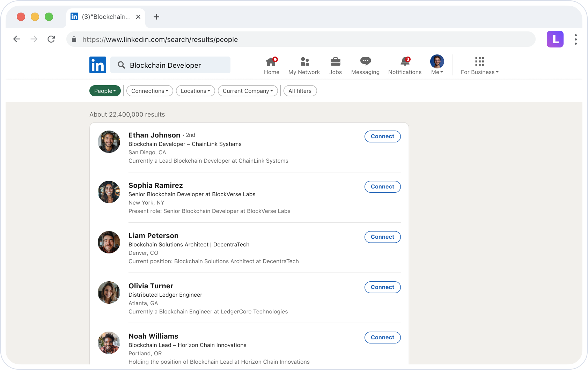The width and height of the screenshot is (588, 370).
Task: Click the My Network icon
Action: (x=304, y=65)
